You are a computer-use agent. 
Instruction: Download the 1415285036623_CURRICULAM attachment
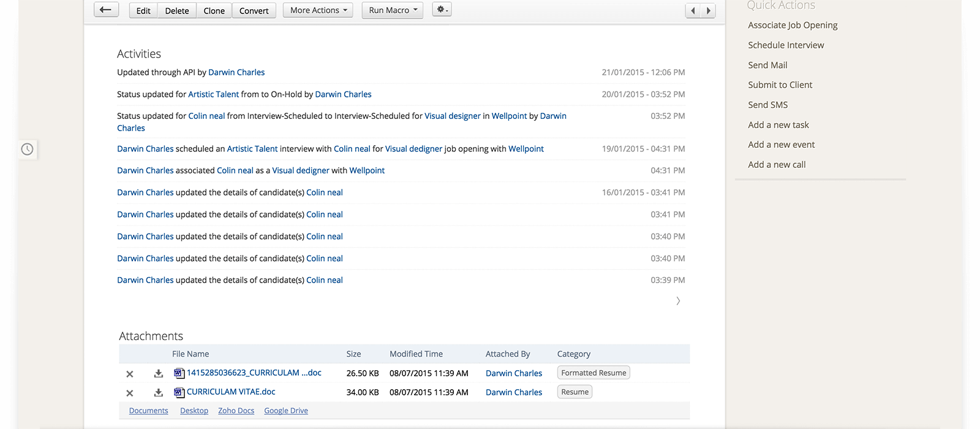tap(158, 373)
